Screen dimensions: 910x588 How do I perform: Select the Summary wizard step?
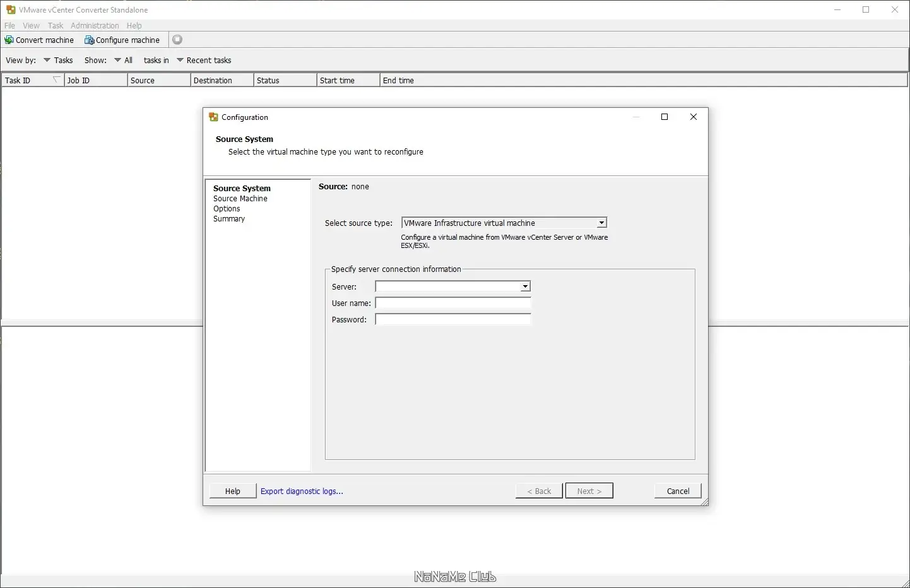[229, 219]
